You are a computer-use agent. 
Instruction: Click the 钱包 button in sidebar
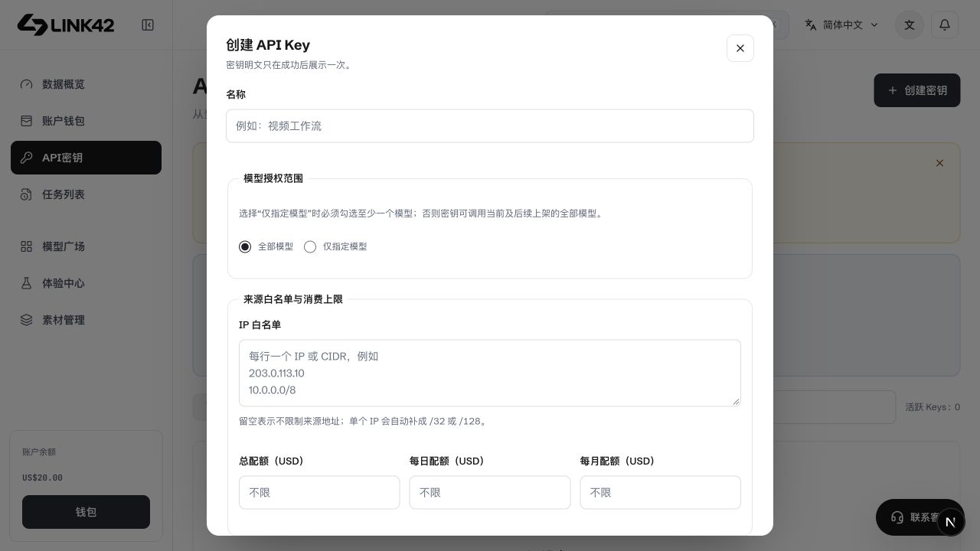[x=86, y=512]
